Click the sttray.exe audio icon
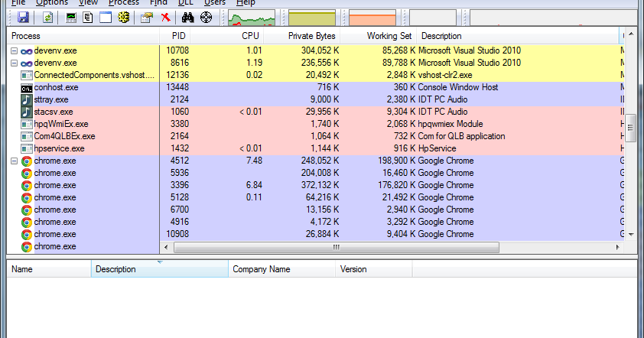Viewport: 644px width, 338px height. point(27,100)
